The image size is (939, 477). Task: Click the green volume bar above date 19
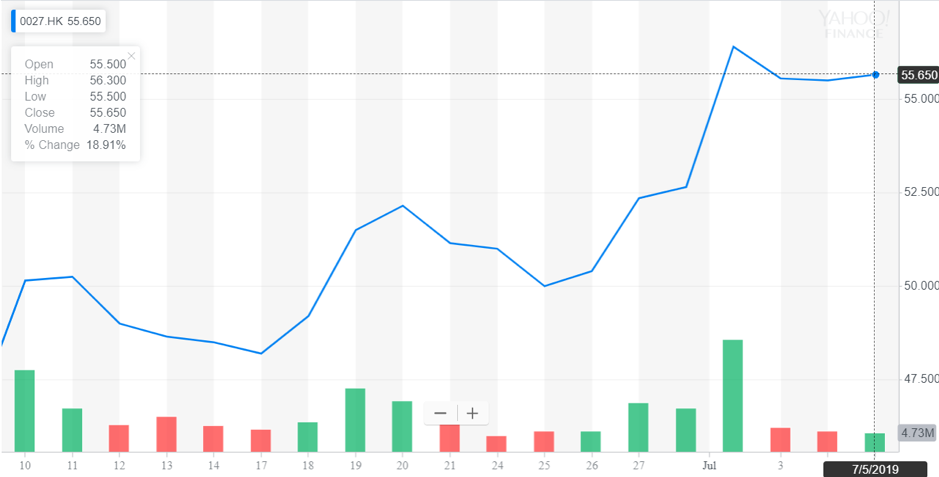pyautogui.click(x=355, y=419)
